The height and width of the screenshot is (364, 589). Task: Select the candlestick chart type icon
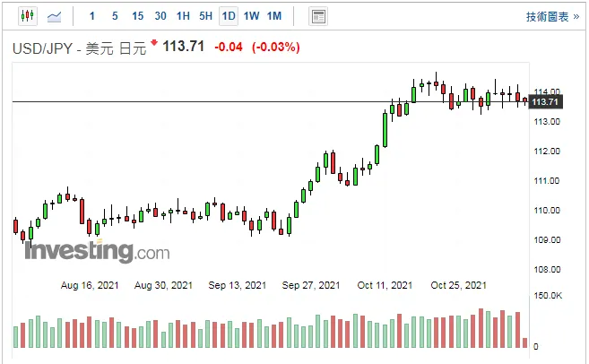click(28, 16)
